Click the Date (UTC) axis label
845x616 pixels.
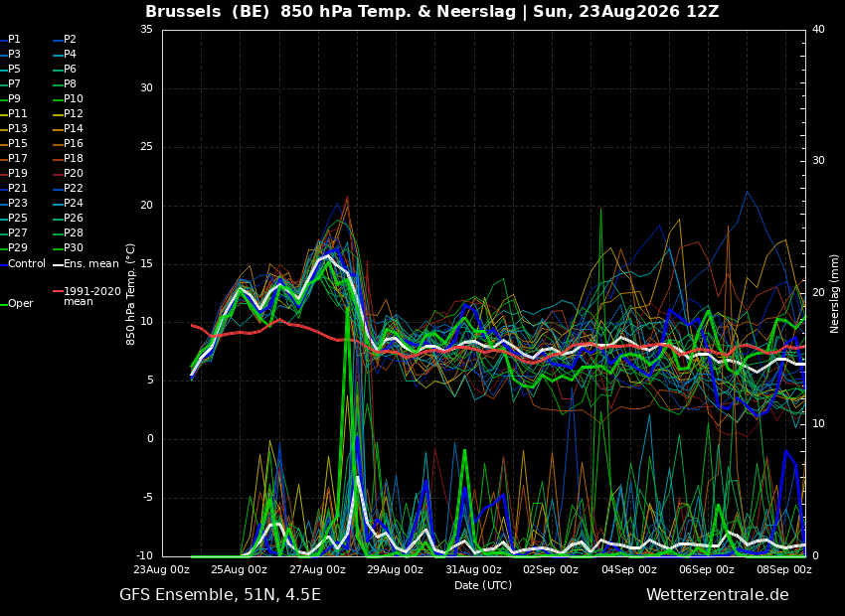tap(483, 585)
